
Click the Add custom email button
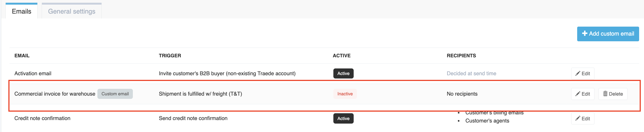tap(608, 34)
